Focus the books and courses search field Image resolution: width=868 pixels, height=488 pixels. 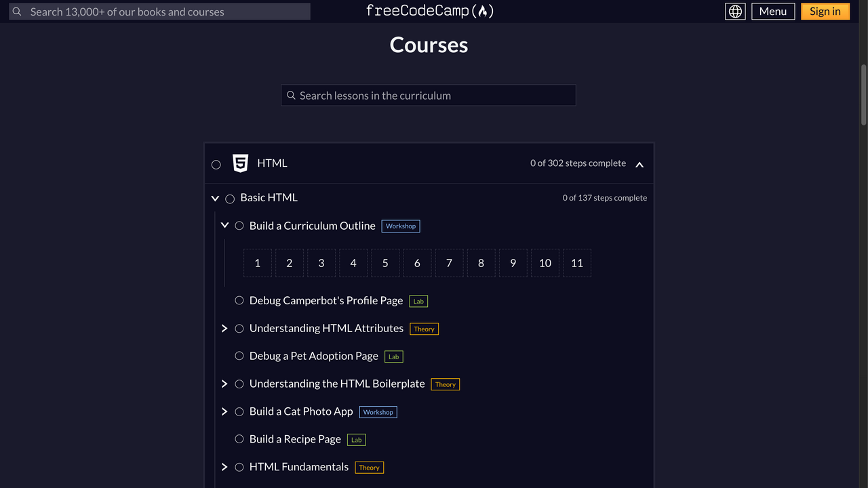tap(160, 12)
